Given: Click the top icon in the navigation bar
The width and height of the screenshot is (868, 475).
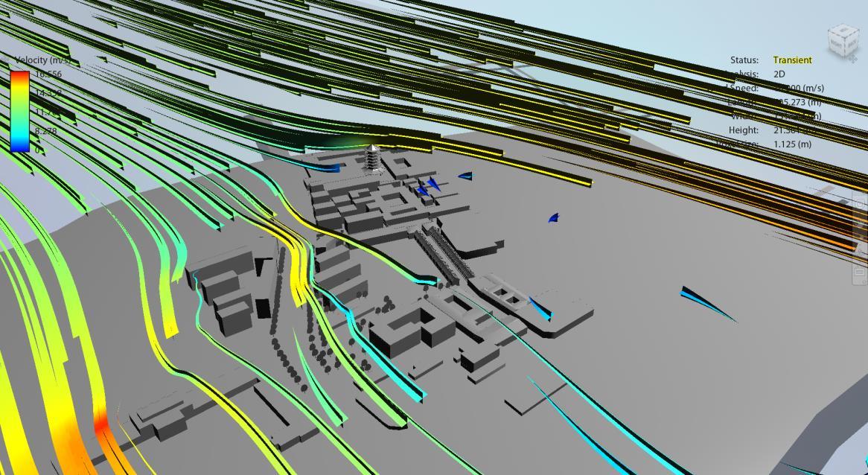Looking at the screenshot, I should click(860, 205).
